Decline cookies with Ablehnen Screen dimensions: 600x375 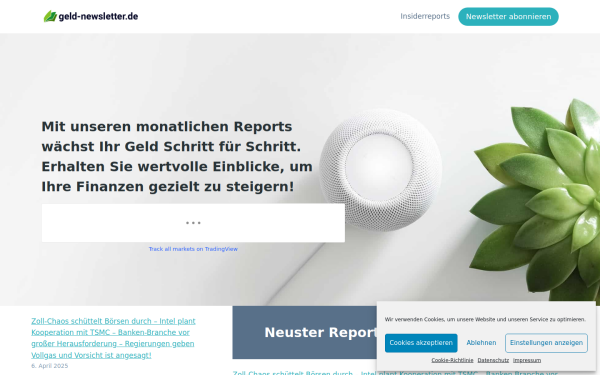[481, 343]
